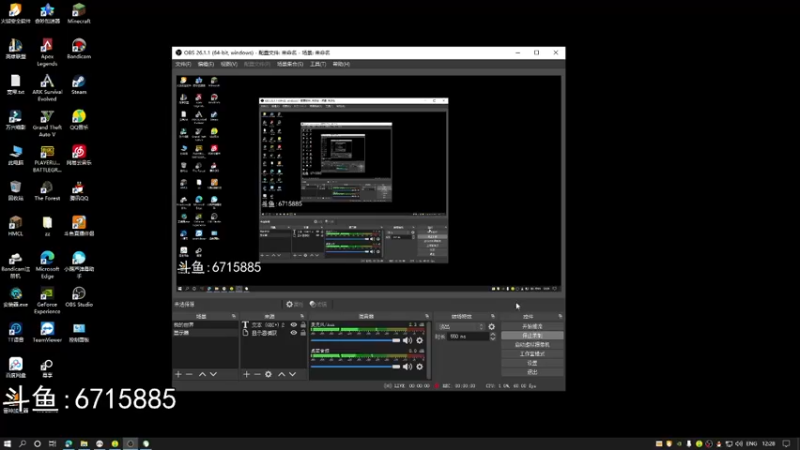Open transition properties gear icon
This screenshot has height=450, width=800.
click(x=491, y=327)
